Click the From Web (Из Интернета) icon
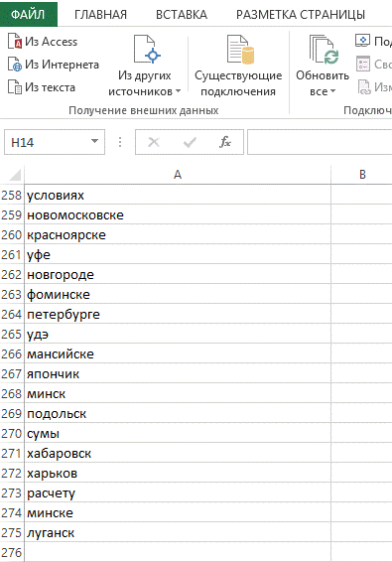This screenshot has height=562, width=392. (15, 65)
